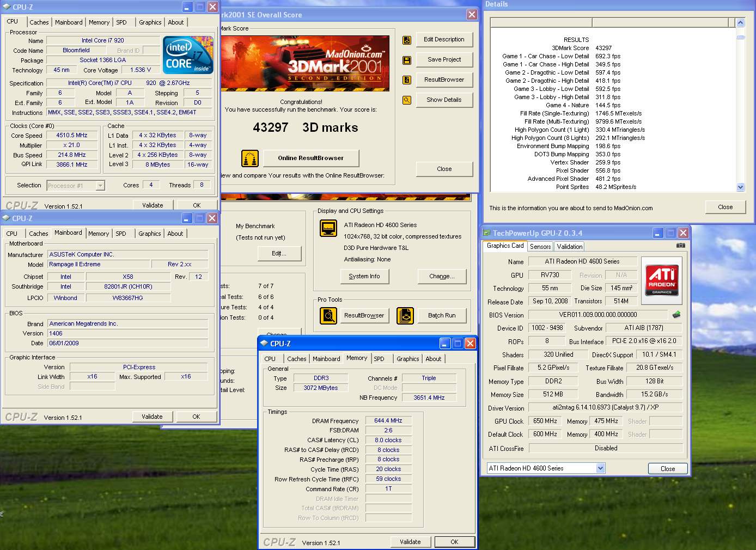Click the Pro Tools ResultBrowser magnifier icon
The width and height of the screenshot is (756, 550).
(328, 316)
